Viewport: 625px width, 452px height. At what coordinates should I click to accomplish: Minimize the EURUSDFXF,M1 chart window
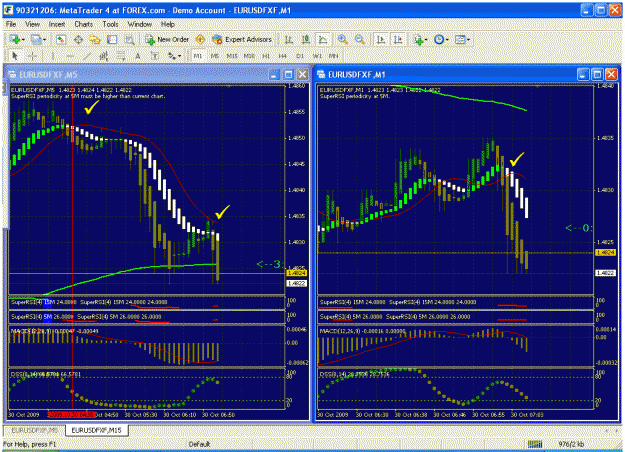click(583, 75)
